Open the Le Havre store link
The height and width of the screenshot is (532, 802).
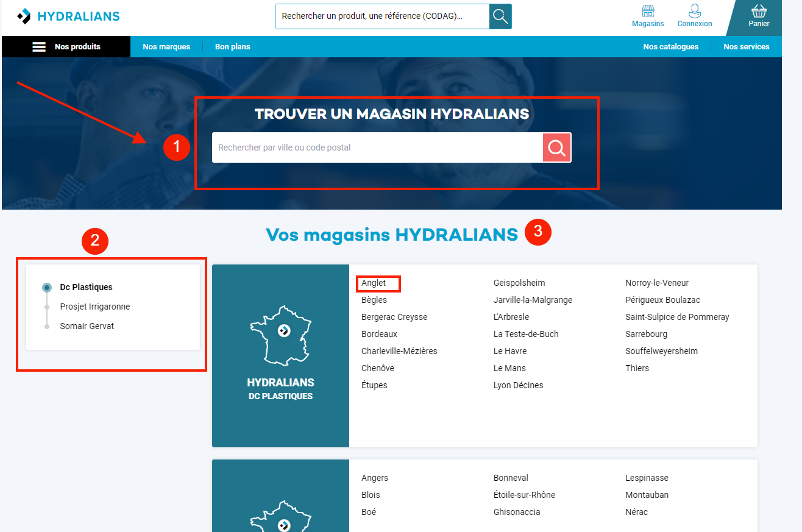coord(510,351)
